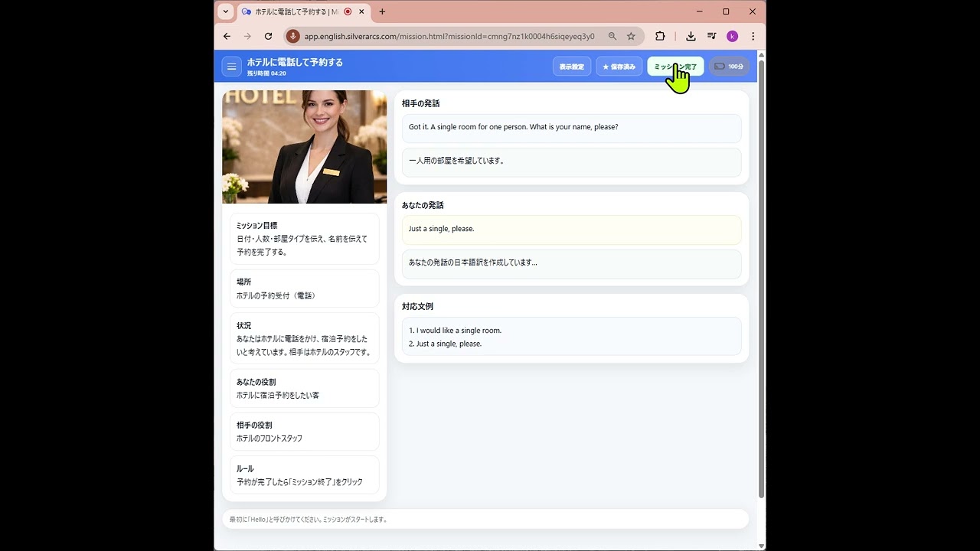Screen dimensions: 980x551
Task: Open the browser Downloads icon
Action: 691,36
